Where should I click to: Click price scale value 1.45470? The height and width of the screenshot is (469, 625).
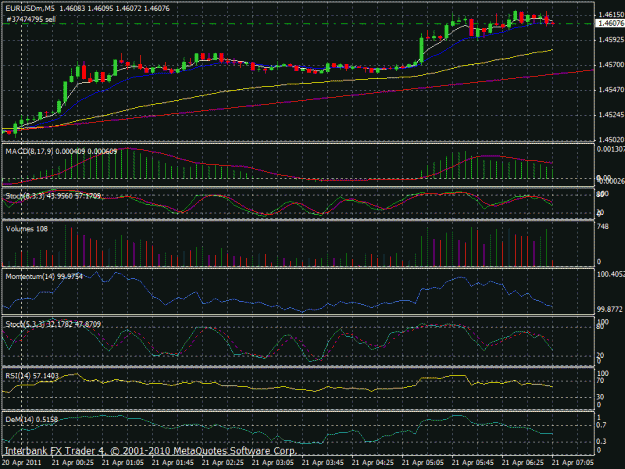point(611,90)
